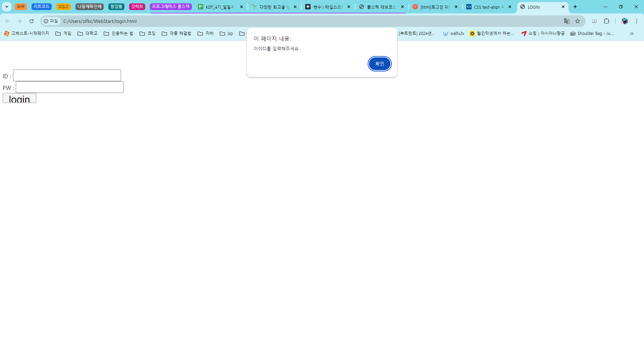Close the 다양한 회고글 tab
The image size is (644, 349).
pyautogui.click(x=295, y=7)
